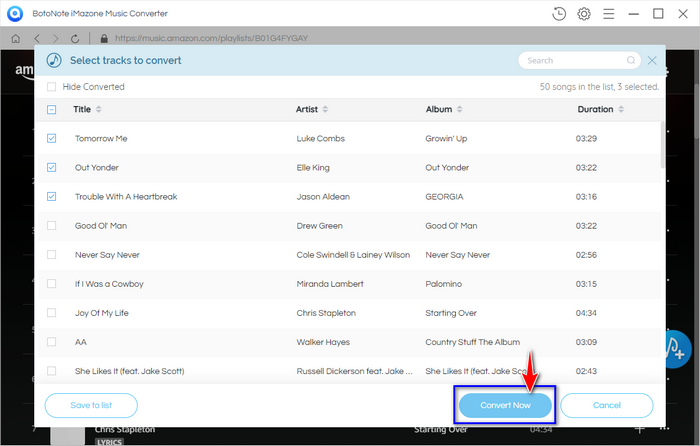
Task: Click the BotoNote app logo
Action: [15, 13]
